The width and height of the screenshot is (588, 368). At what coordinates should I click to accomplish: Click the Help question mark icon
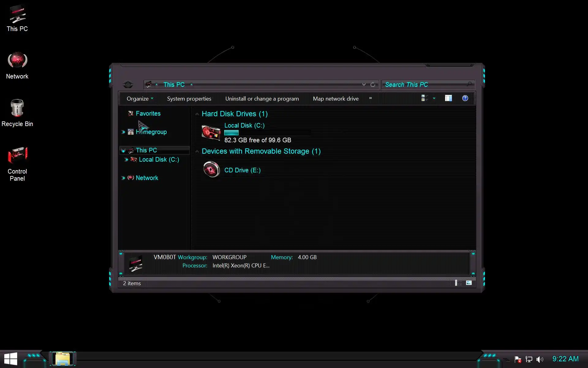point(465,98)
